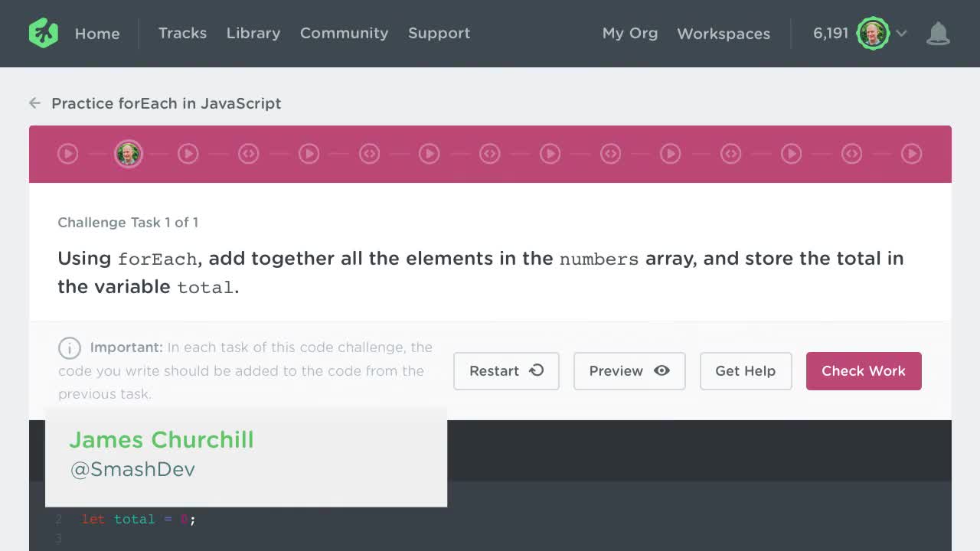This screenshot has height=551, width=980.
Task: Restart the code challenge
Action: (506, 371)
